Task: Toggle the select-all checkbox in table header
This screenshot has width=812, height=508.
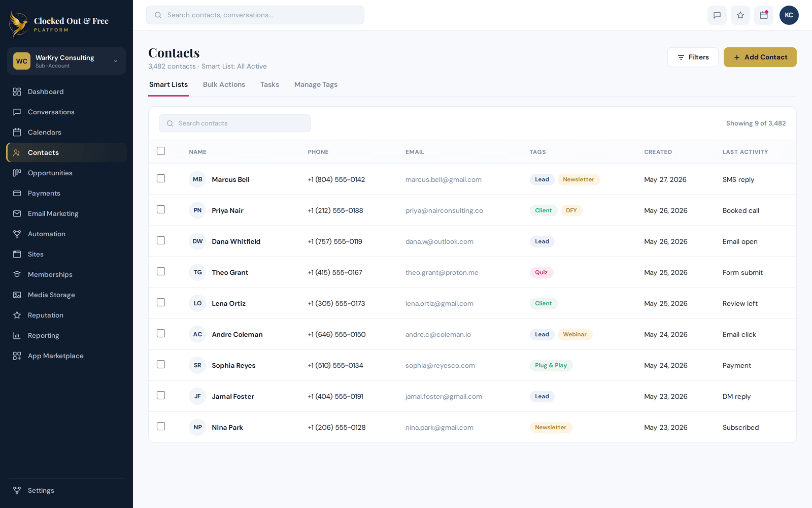Action: pos(161,151)
